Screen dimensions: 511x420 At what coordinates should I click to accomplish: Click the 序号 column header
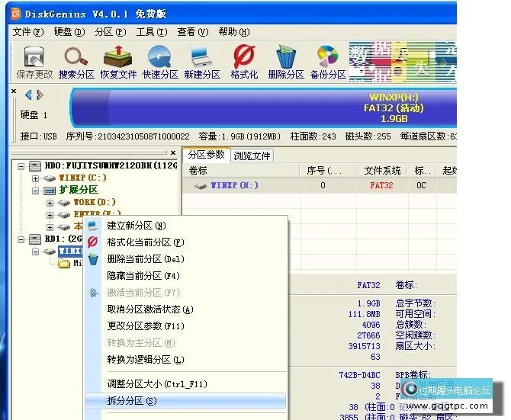coord(328,171)
